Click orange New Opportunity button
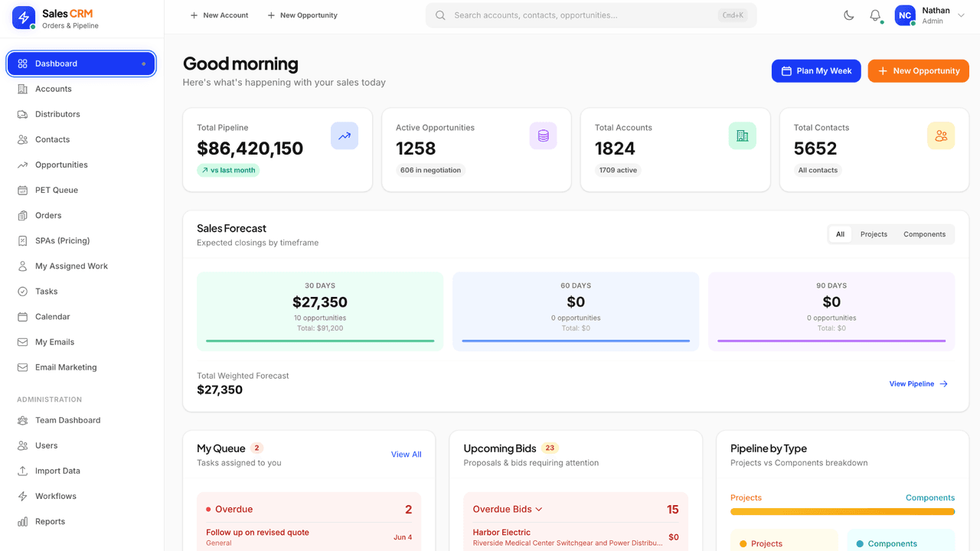 pyautogui.click(x=918, y=70)
